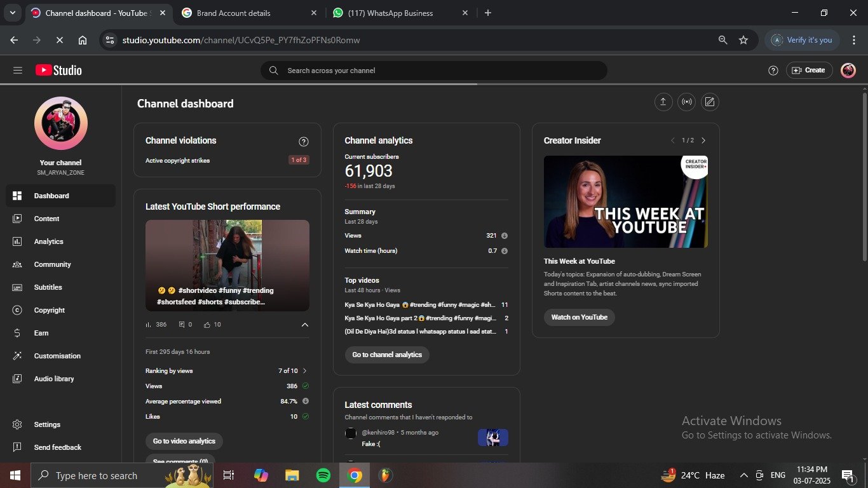Open Audio library in the sidebar
This screenshot has height=488, width=868.
pos(60,379)
